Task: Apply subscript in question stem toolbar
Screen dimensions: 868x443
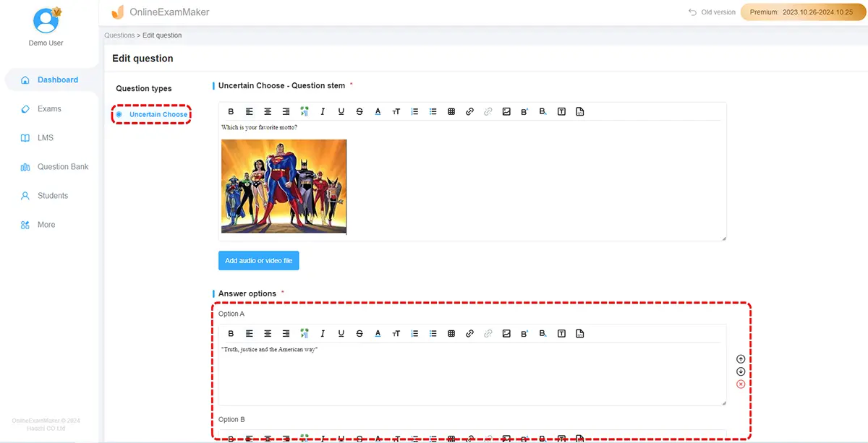Action: tap(543, 111)
